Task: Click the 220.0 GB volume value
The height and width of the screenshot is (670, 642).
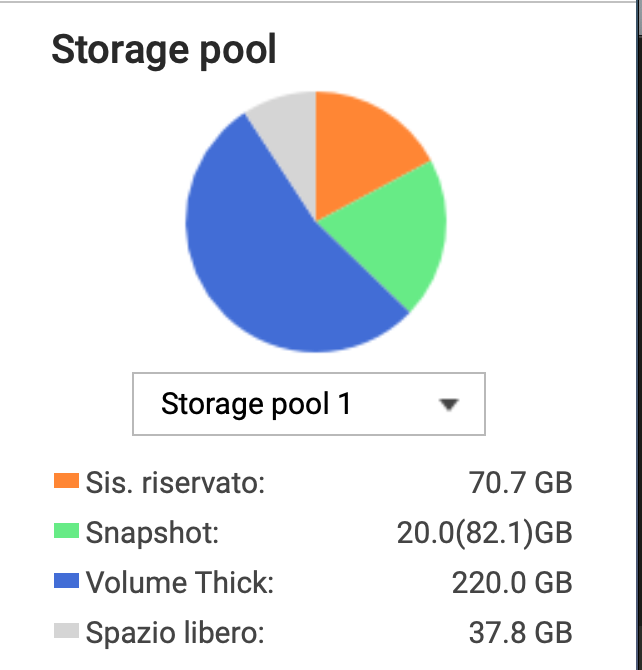Action: (x=512, y=582)
